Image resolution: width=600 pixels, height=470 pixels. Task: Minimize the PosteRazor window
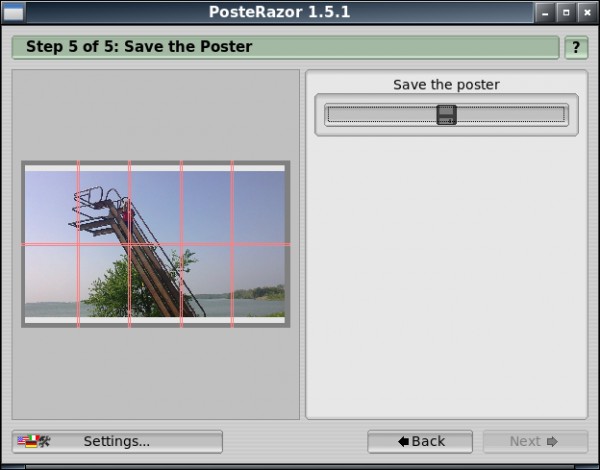545,13
